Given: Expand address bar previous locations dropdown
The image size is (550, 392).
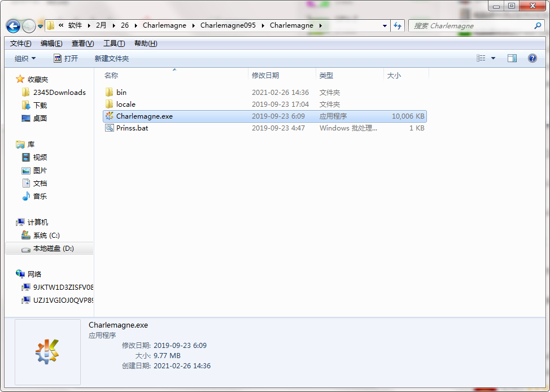Looking at the screenshot, I should click(x=385, y=25).
